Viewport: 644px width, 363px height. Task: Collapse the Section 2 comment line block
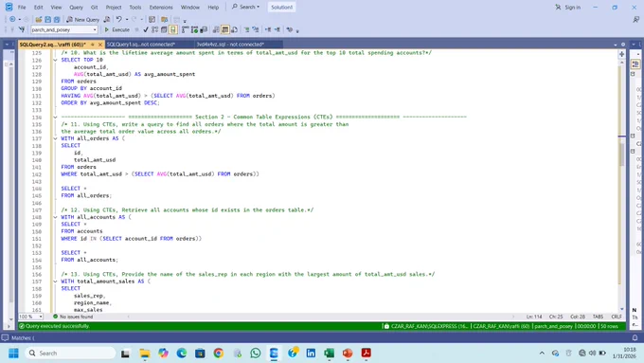(x=55, y=118)
